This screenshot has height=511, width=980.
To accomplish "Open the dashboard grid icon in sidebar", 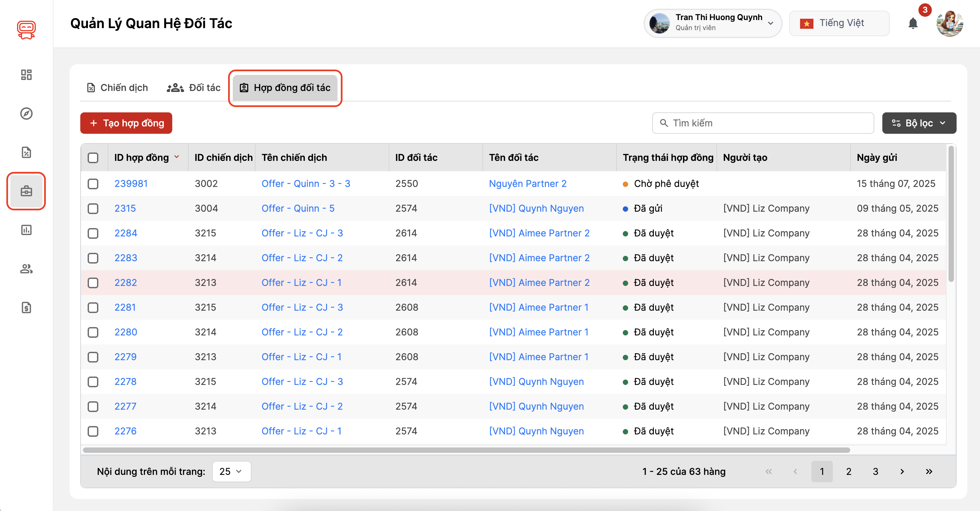I will [26, 75].
